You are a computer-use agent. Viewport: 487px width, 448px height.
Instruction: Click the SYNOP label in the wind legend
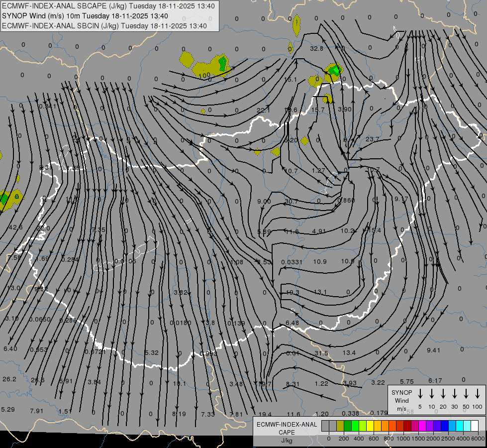[401, 392]
